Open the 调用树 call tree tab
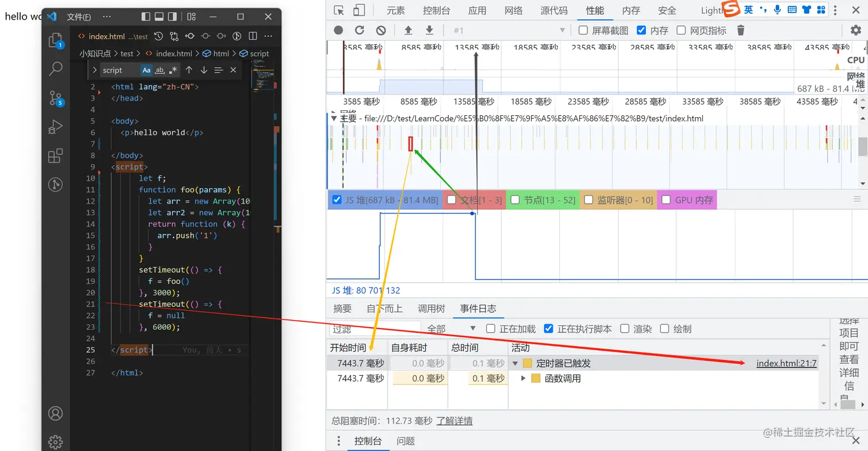The image size is (868, 451). pos(431,309)
